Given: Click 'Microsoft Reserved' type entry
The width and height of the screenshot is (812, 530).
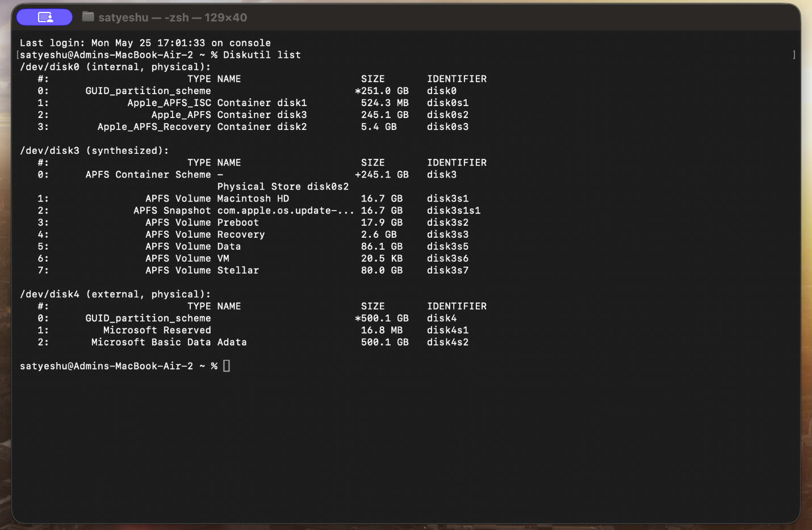Looking at the screenshot, I should point(157,330).
